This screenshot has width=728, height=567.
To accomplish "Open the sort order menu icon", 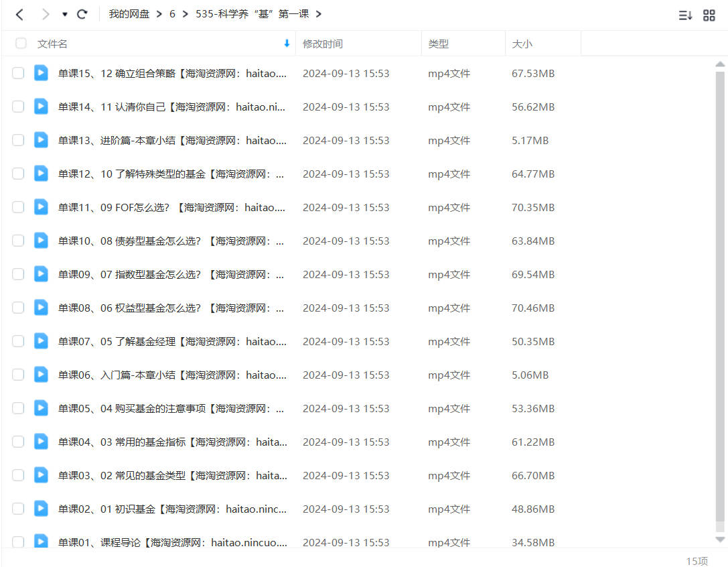I will (685, 15).
